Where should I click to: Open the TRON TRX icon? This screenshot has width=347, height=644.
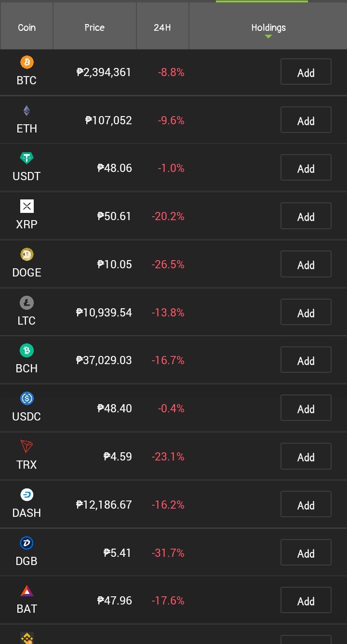27,447
